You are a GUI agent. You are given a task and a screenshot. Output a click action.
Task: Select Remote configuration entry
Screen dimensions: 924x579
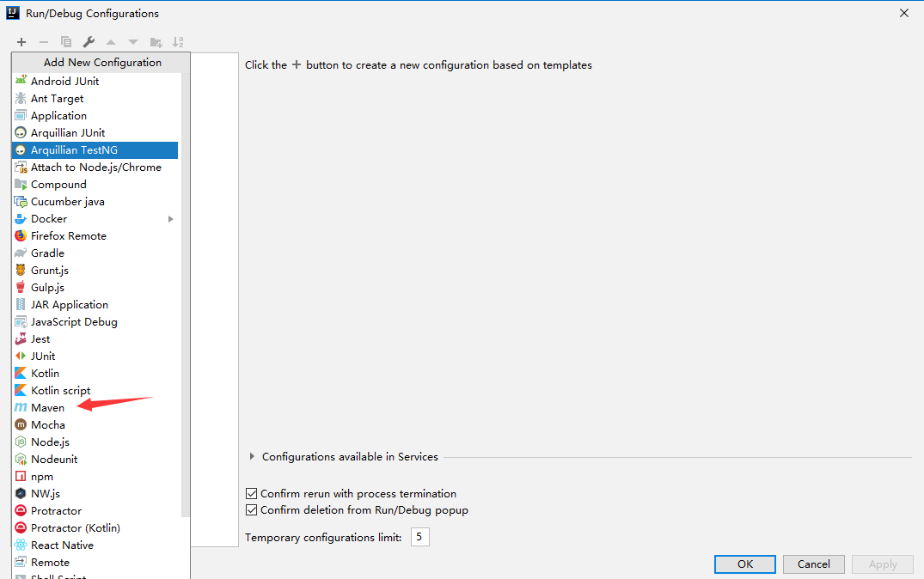[95, 562]
